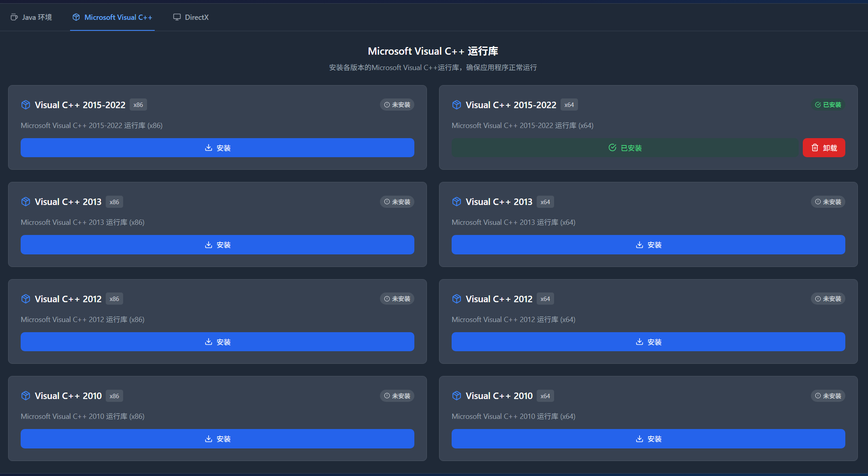The height and width of the screenshot is (476, 868).
Task: Install Visual C++ 2012 x64 runtime
Action: click(648, 342)
